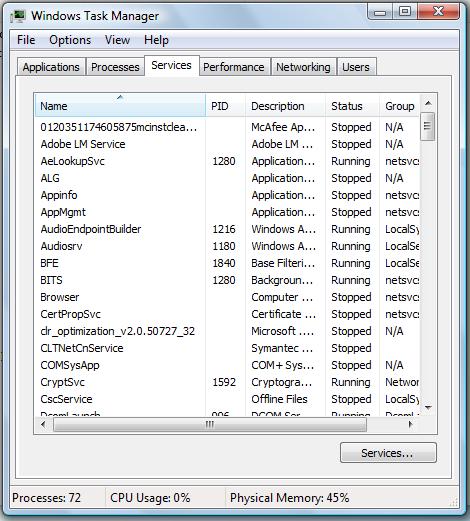Select the BITS service row
The width and height of the screenshot is (470, 521).
tap(227, 280)
